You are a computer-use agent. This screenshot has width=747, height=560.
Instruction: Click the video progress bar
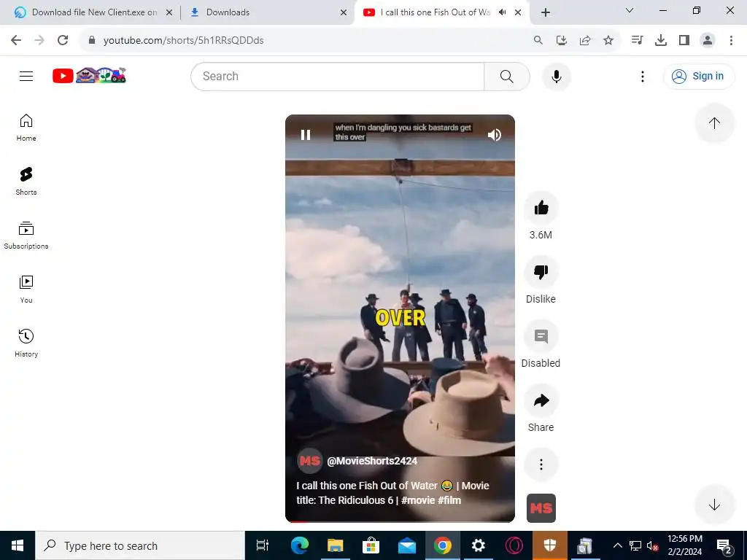[x=400, y=521]
